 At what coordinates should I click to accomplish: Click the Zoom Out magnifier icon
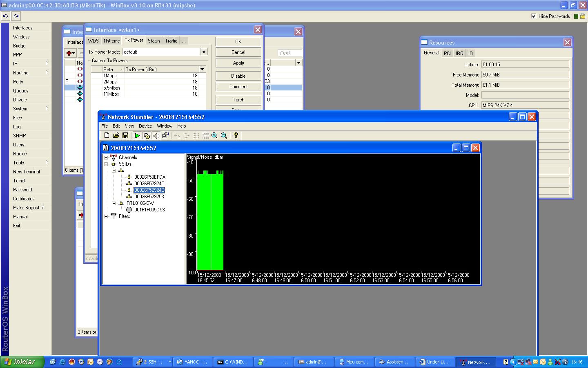click(224, 136)
